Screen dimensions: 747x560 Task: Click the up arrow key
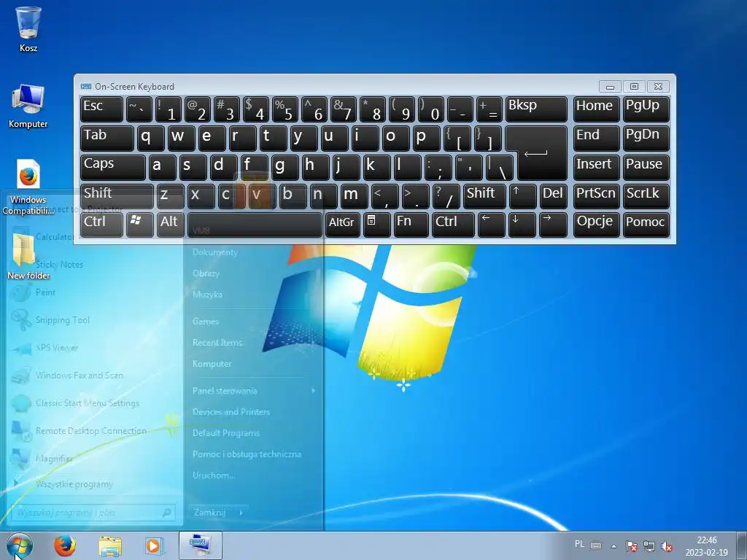point(522,196)
